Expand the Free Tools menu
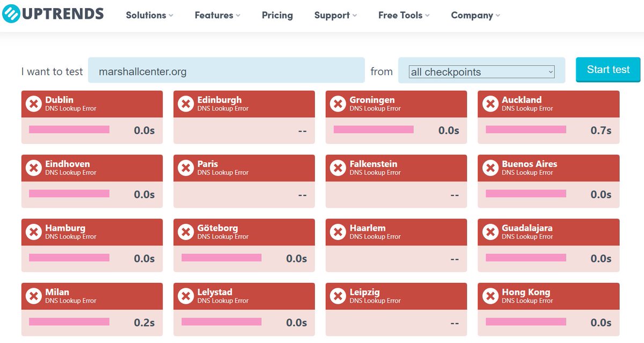644x343 pixels. pos(404,15)
